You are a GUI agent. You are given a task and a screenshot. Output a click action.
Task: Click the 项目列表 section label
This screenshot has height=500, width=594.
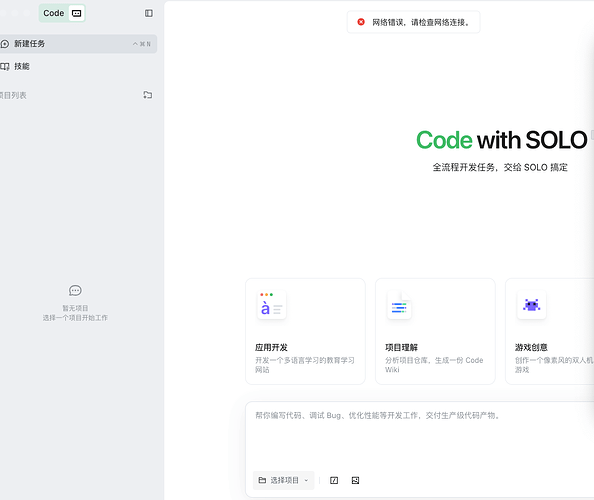point(13,95)
